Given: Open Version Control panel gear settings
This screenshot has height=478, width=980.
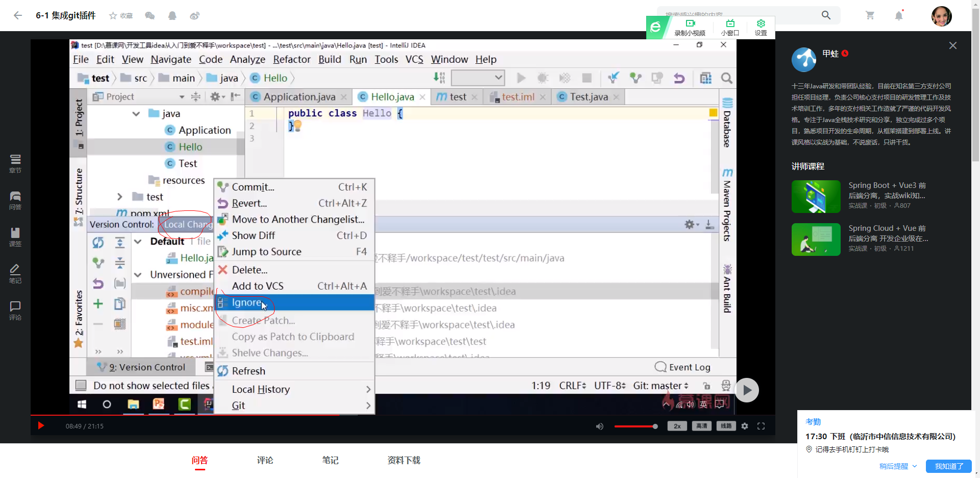Looking at the screenshot, I should click(x=692, y=224).
